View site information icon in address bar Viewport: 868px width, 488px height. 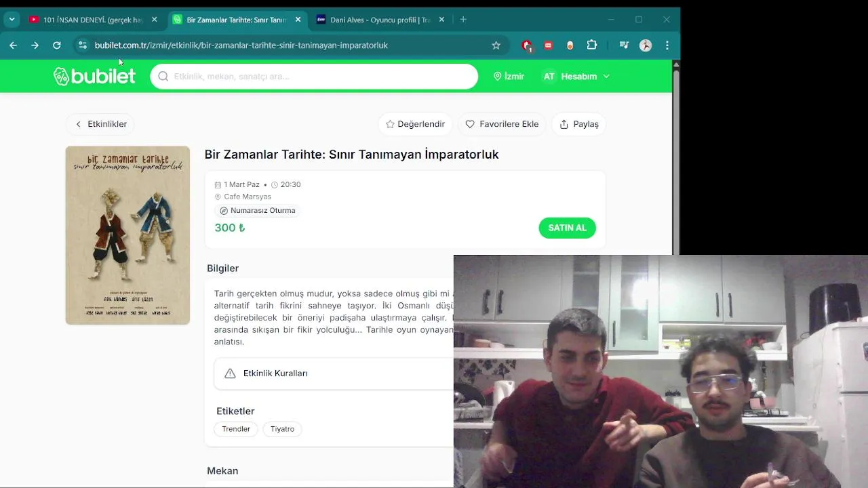pos(83,45)
